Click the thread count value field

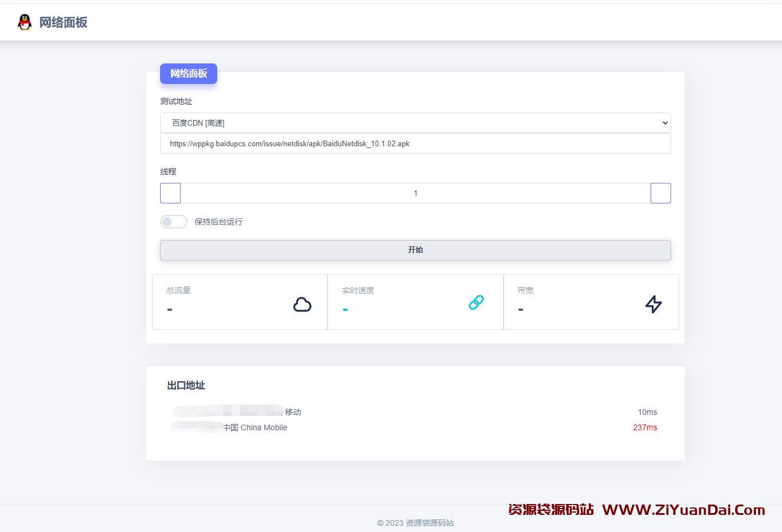416,193
